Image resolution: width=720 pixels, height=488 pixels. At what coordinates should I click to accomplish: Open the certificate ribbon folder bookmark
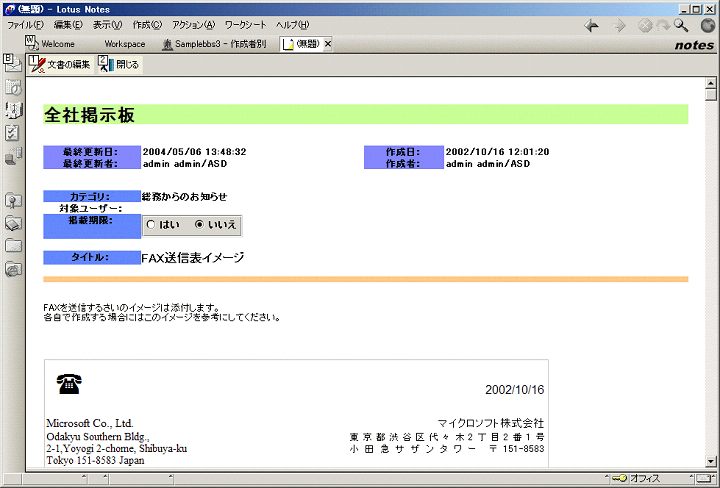pos(13,201)
